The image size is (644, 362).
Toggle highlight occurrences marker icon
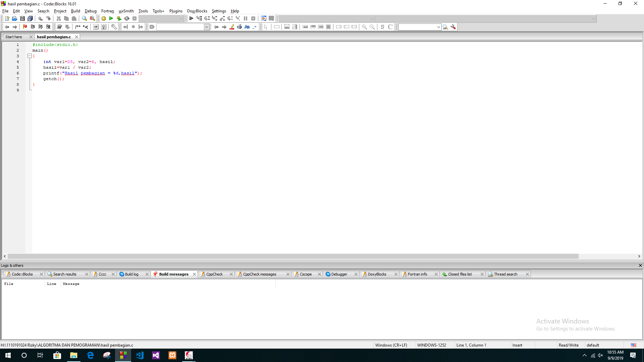tap(232, 27)
